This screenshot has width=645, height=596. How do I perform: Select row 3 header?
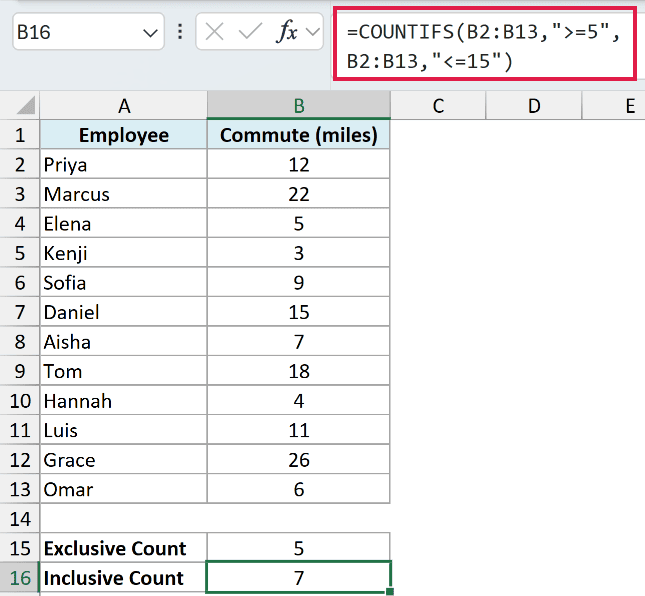pyautogui.click(x=20, y=194)
